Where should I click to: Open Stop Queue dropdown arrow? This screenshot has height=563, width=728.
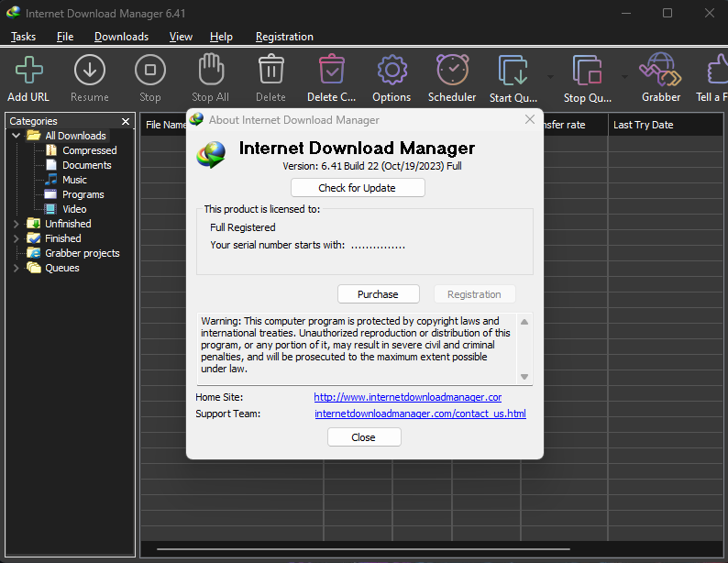(624, 77)
